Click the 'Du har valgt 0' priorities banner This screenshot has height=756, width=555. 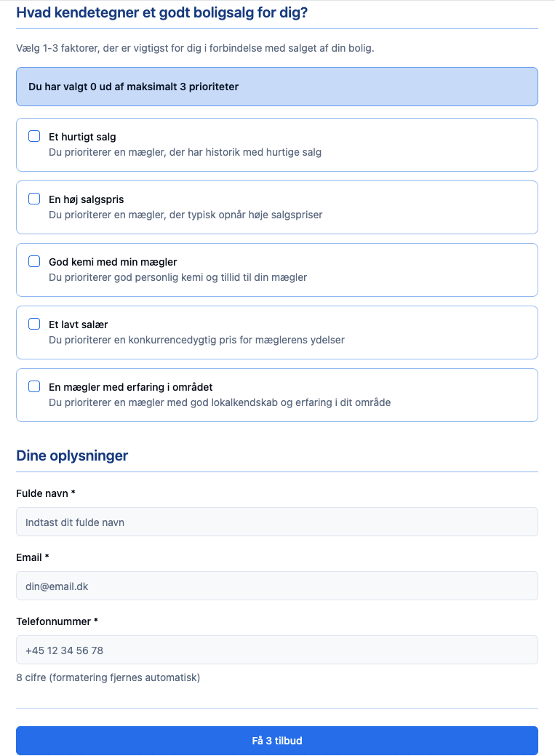[276, 87]
